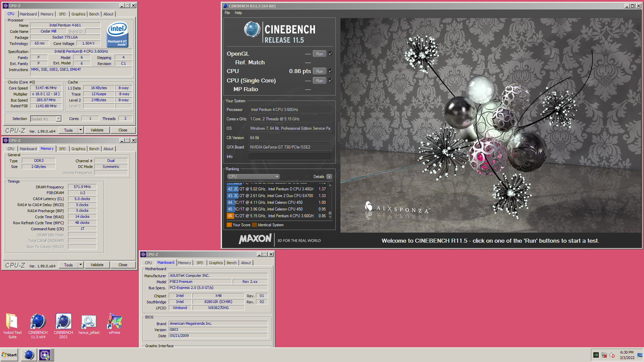Viewport: 644px width, 362px height.
Task: Run the OpenGL benchmark
Action: [319, 54]
